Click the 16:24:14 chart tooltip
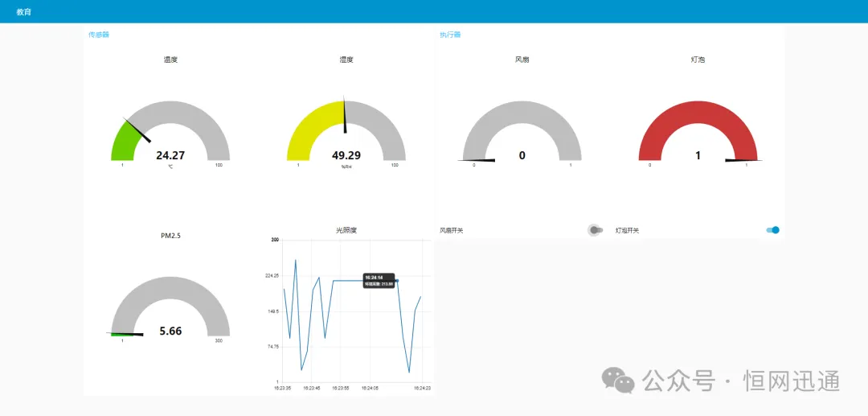The image size is (868, 416). point(379,280)
